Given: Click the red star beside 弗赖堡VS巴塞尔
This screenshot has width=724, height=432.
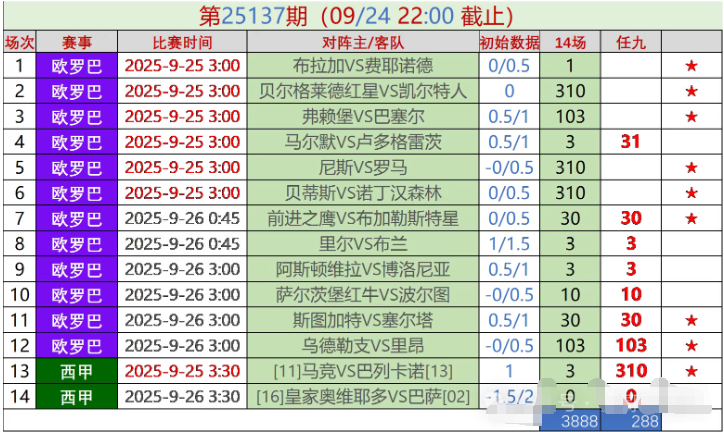Looking at the screenshot, I should coord(690,116).
